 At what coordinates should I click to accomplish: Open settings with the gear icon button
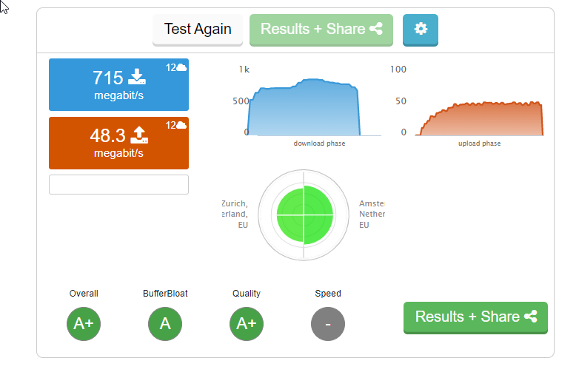coord(421,30)
